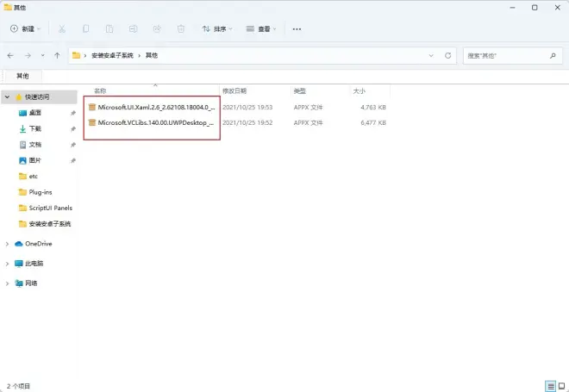Click the Cut scissors icon
This screenshot has width=569, height=392.
pyautogui.click(x=62, y=28)
